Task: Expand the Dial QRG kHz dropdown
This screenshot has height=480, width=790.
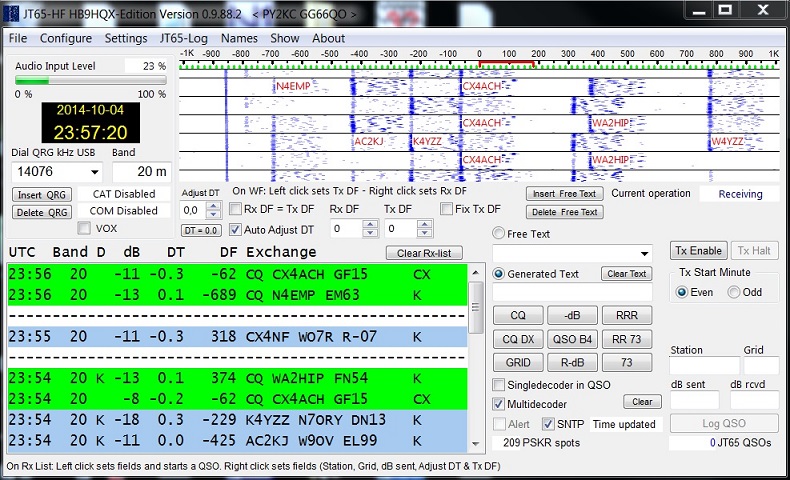Action: 94,172
